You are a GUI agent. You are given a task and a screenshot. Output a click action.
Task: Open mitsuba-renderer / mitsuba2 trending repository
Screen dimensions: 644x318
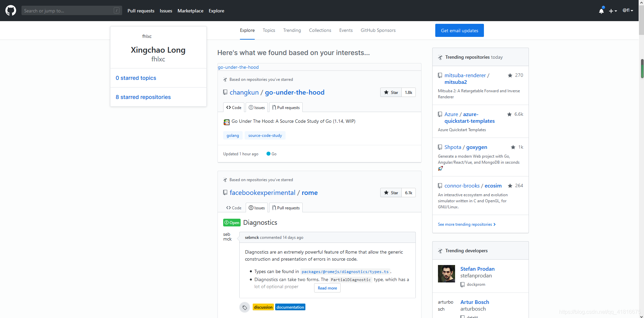tap(467, 78)
